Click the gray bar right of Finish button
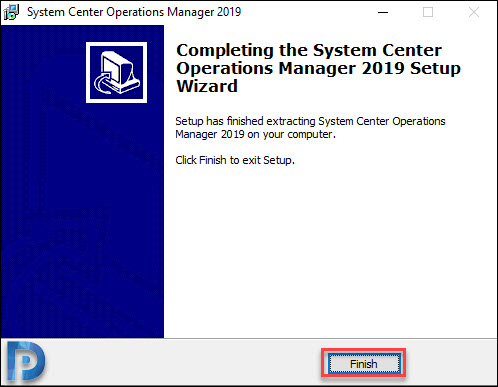Screen dimensions: 498x387 (452, 363)
